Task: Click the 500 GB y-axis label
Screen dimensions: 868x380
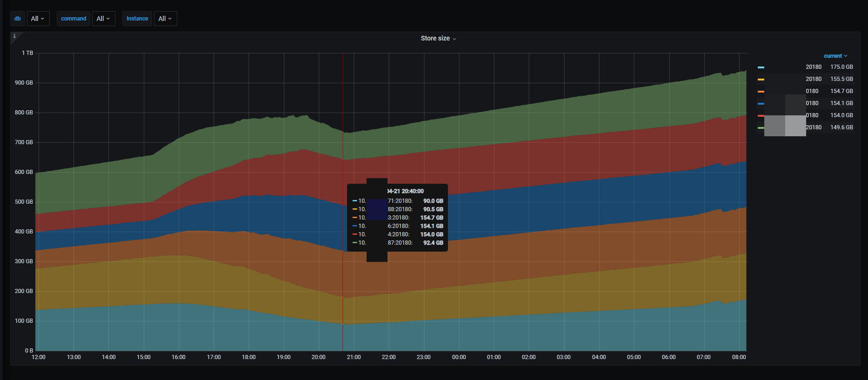Action: click(x=24, y=202)
